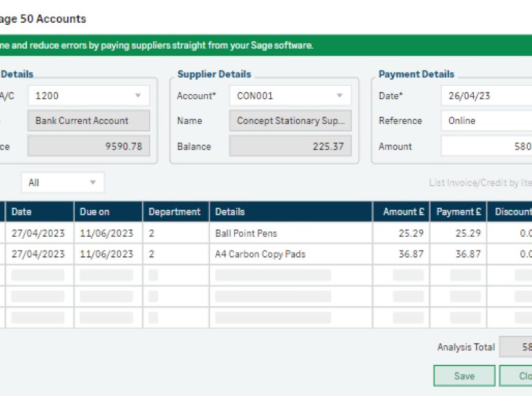Click the 36.87 payment cell for A4 Carbon Copy Pads
532x396 pixels.
459,254
